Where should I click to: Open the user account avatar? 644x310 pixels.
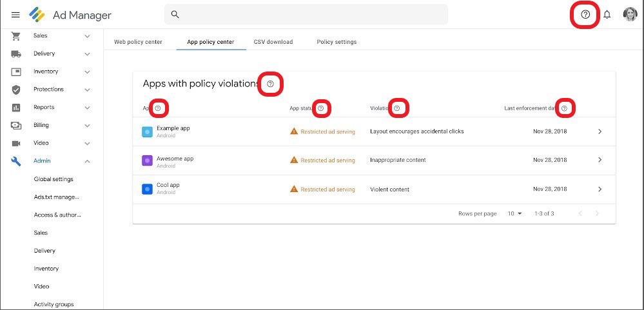630,14
